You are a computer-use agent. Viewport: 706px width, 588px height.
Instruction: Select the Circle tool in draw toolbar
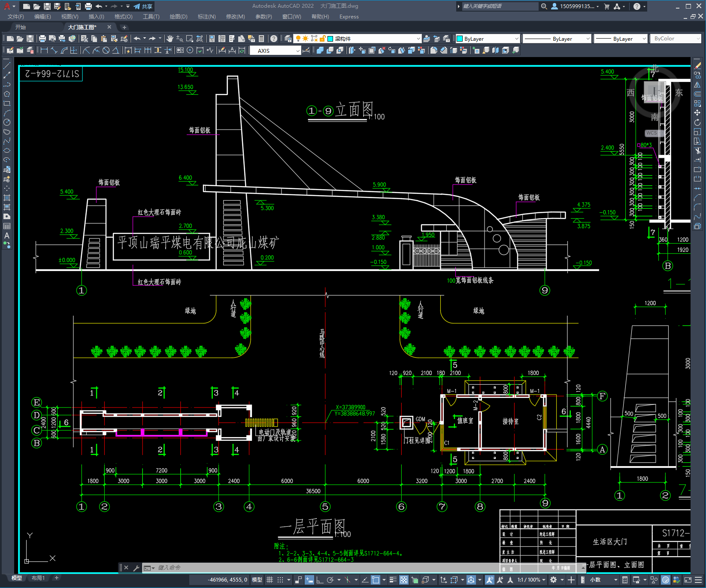pos(6,122)
